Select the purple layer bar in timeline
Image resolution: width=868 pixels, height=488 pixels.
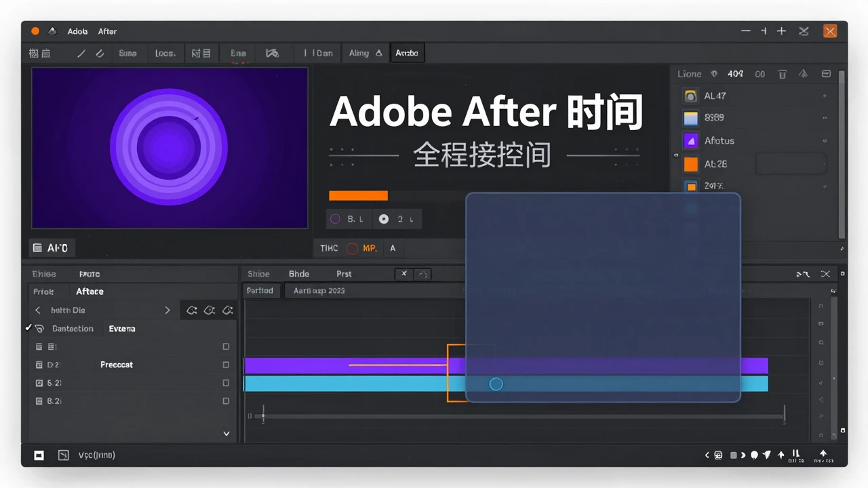click(506, 366)
